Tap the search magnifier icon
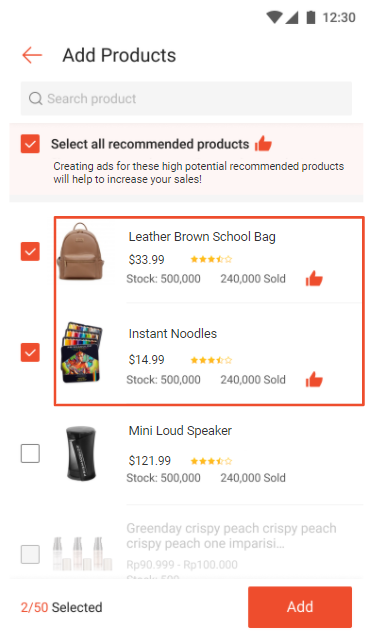The width and height of the screenshot is (377, 644). pyautogui.click(x=36, y=99)
